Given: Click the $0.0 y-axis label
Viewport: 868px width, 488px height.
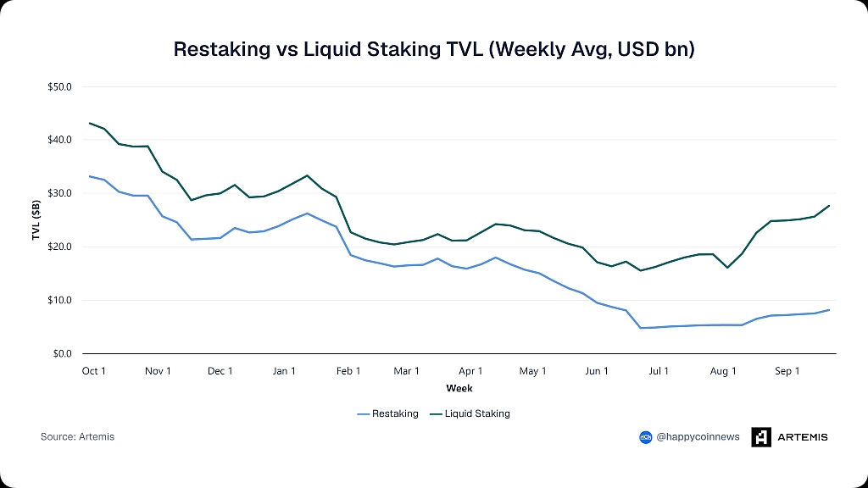Looking at the screenshot, I should tap(63, 353).
